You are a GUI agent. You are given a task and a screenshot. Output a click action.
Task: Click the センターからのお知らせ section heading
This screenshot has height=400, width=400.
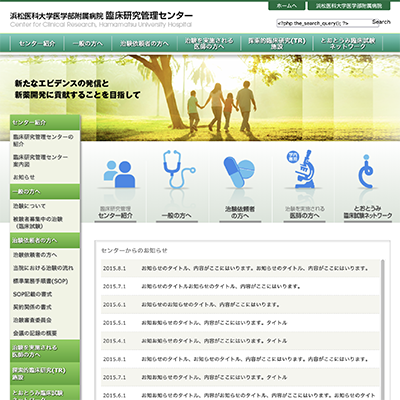click(x=134, y=250)
